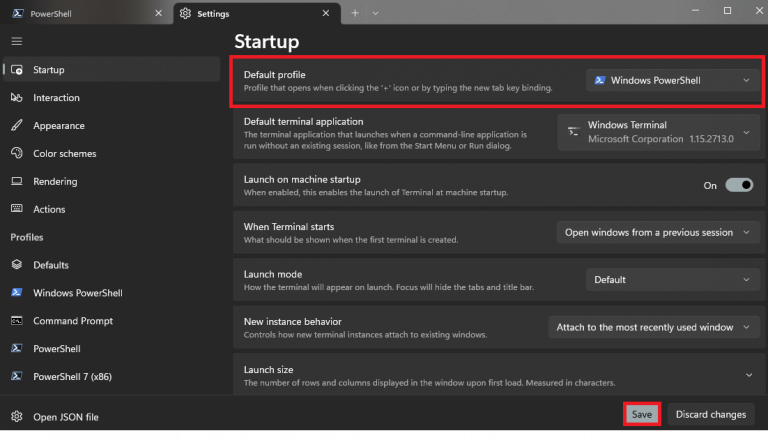This screenshot has height=440, width=768.
Task: Expand the Launch size section
Action: click(749, 375)
